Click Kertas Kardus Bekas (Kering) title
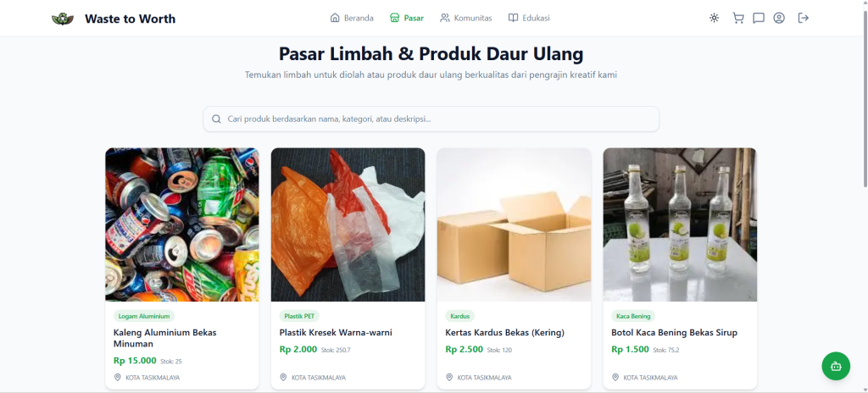The image size is (868, 393). 505,333
